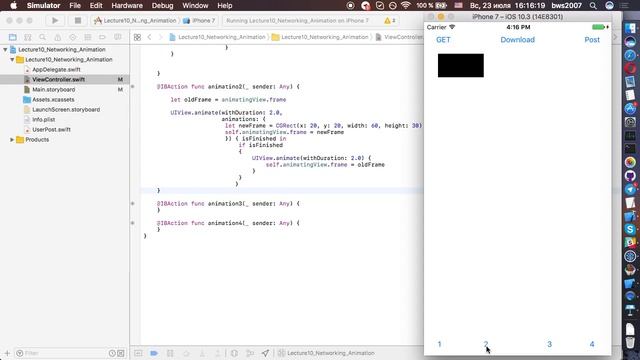640x360 pixels.
Task: Open the Apple menu
Action: (13, 5)
